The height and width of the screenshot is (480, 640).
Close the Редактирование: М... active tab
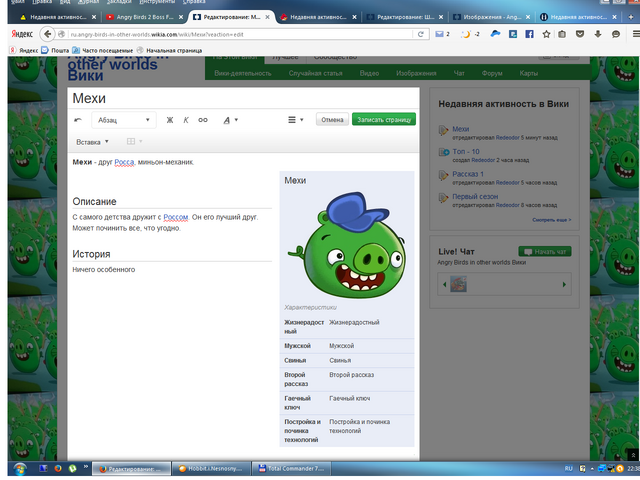(267, 17)
